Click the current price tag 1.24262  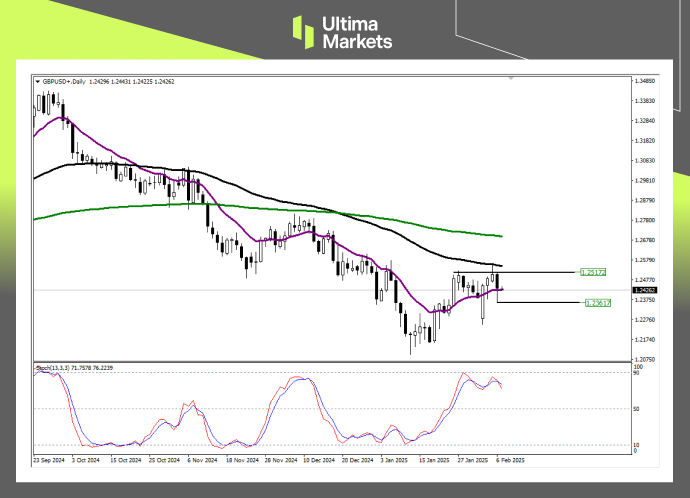645,290
